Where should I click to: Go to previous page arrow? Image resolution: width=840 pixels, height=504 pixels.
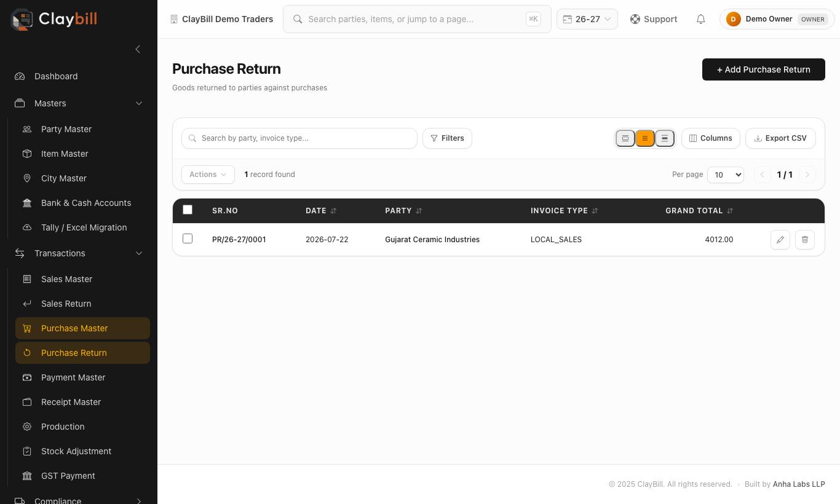tap(763, 175)
